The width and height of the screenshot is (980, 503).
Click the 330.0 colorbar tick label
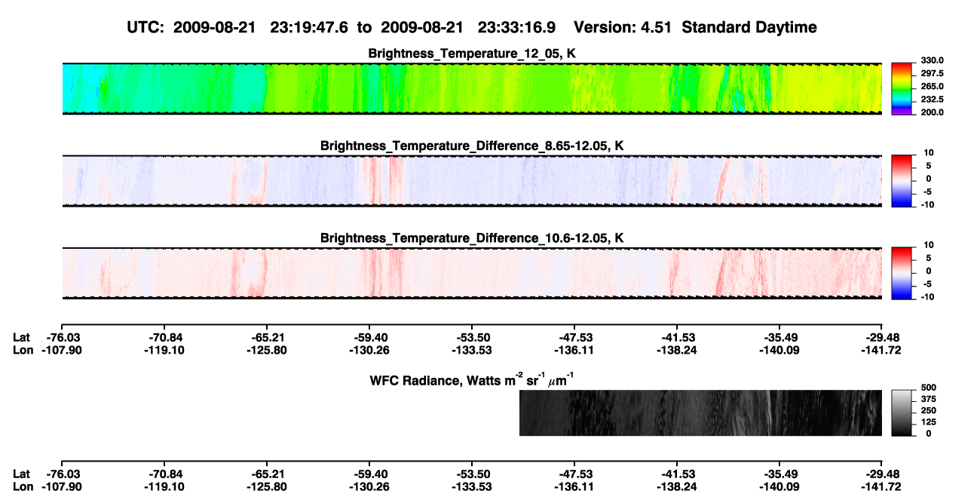click(x=932, y=60)
